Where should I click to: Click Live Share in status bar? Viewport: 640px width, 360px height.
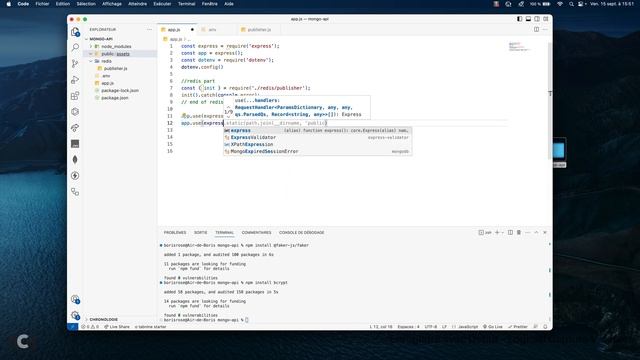[x=116, y=327]
